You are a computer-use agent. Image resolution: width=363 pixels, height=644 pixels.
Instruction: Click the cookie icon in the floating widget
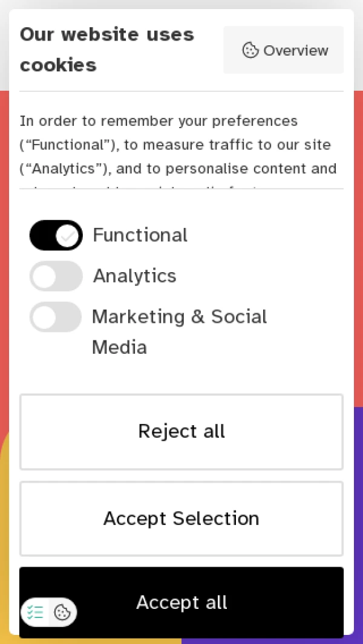pyautogui.click(x=62, y=613)
